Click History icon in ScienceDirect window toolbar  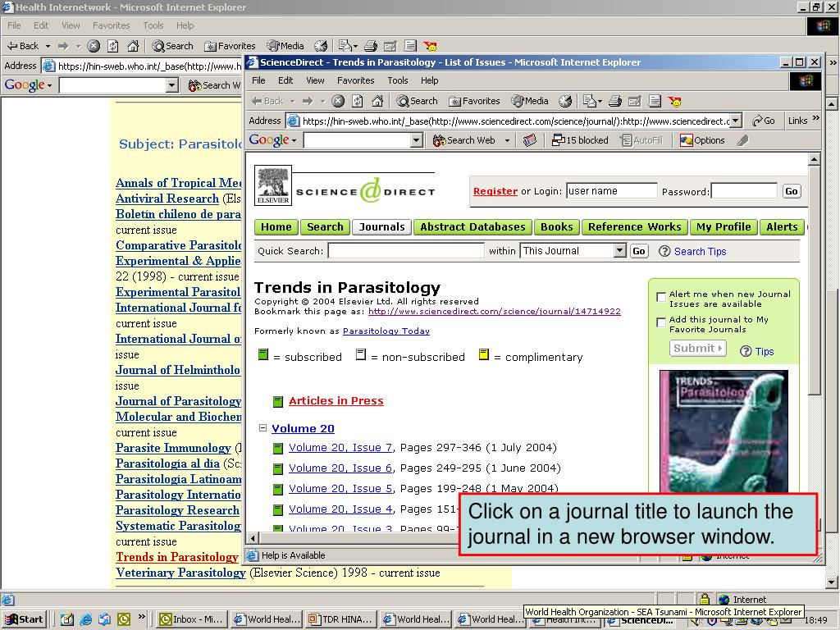pyautogui.click(x=565, y=101)
